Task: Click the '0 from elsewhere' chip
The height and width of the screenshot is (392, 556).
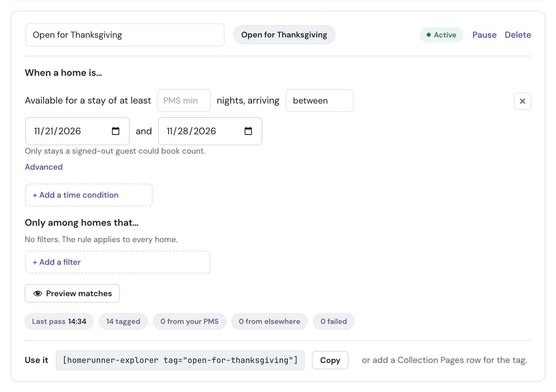Action: point(270,322)
